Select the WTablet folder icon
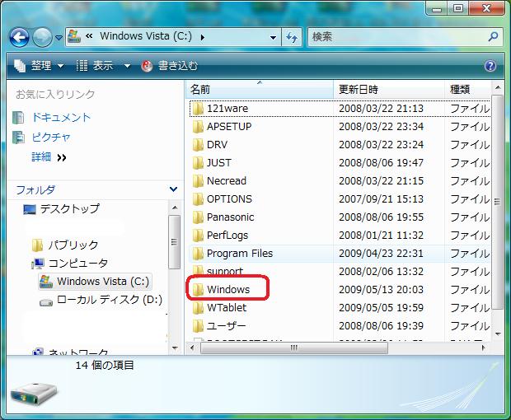 click(x=198, y=308)
